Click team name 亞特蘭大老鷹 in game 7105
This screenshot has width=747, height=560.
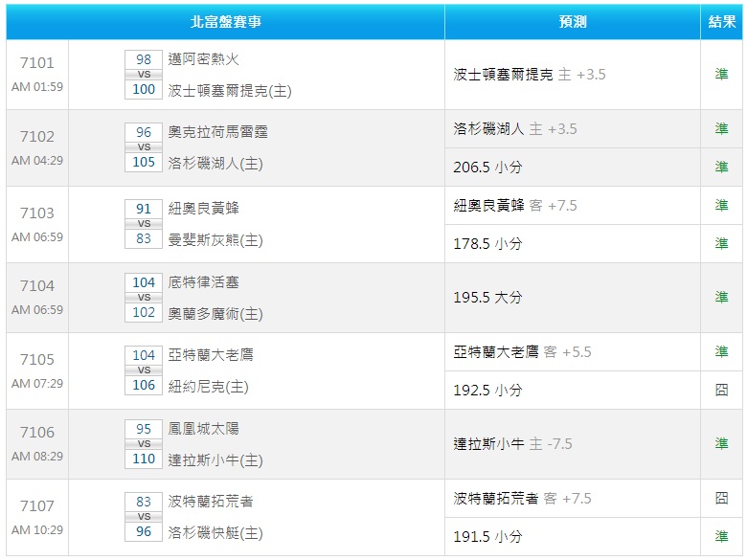pyautogui.click(x=211, y=355)
